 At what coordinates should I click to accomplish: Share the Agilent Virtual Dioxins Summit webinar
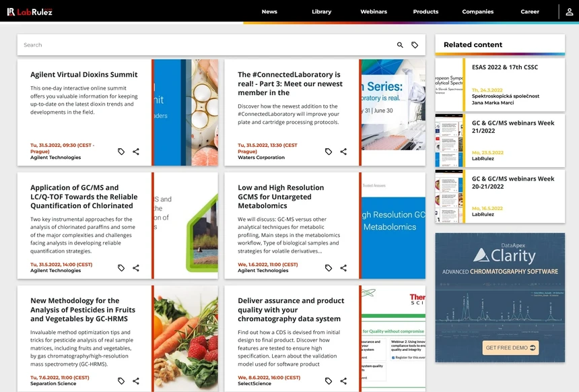tap(136, 152)
